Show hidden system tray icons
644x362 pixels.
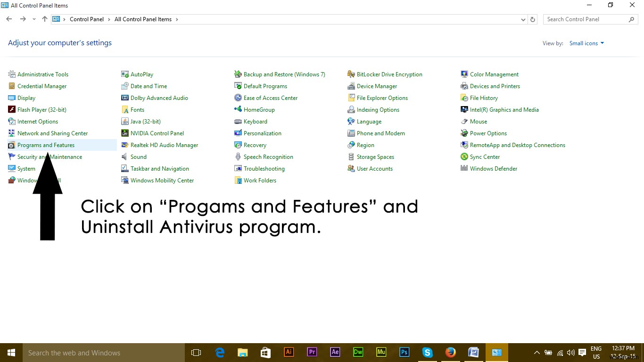coord(537,353)
